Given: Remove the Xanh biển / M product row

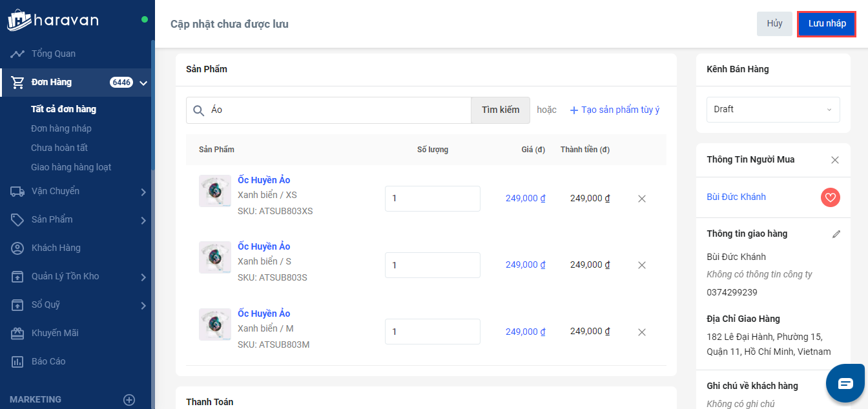Looking at the screenshot, I should tap(642, 332).
